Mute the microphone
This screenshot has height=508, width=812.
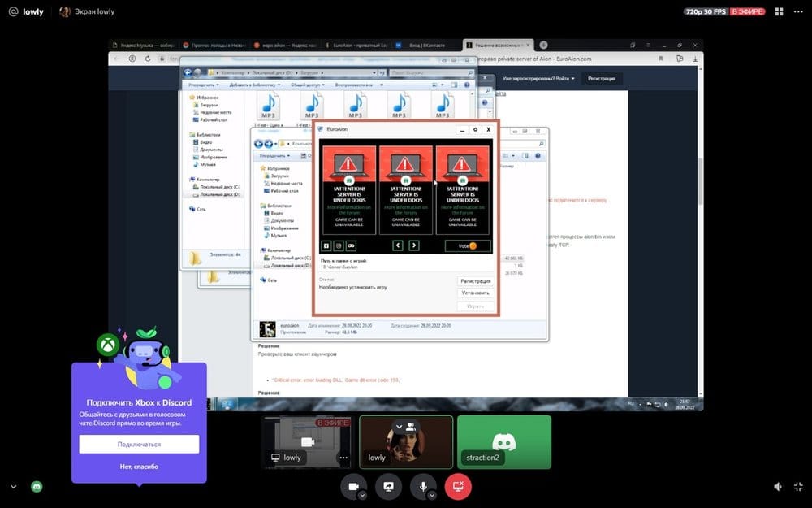(x=422, y=486)
